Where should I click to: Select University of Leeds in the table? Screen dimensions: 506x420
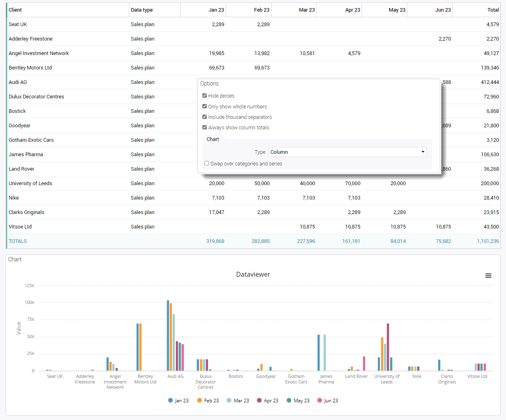click(x=30, y=183)
